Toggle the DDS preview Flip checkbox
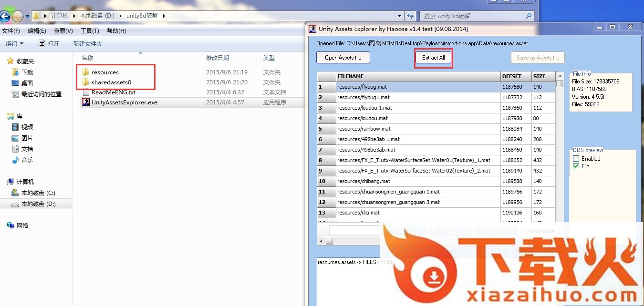This screenshot has height=306, width=644. tap(576, 166)
